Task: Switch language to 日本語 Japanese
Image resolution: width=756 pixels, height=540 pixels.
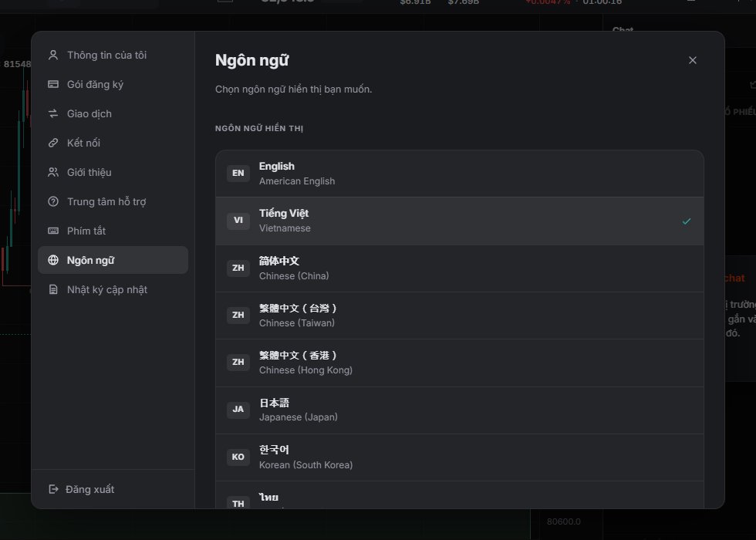Action: coord(460,410)
